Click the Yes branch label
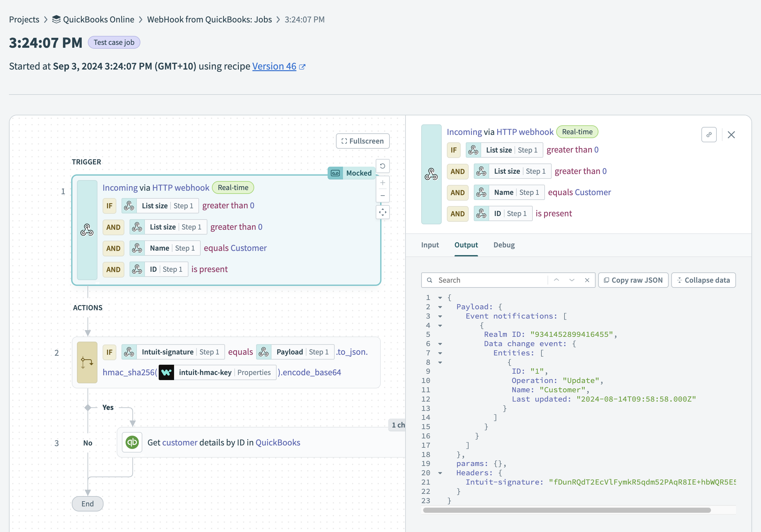The height and width of the screenshot is (532, 761). [x=108, y=407]
